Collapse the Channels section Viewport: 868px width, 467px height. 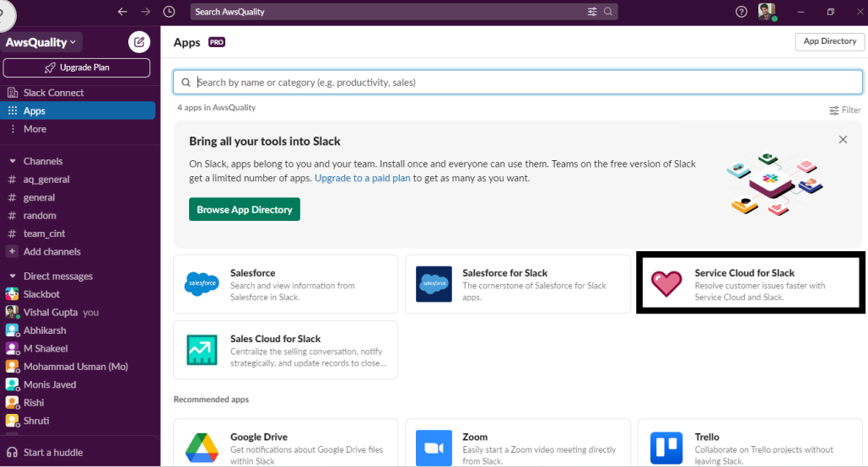point(12,161)
